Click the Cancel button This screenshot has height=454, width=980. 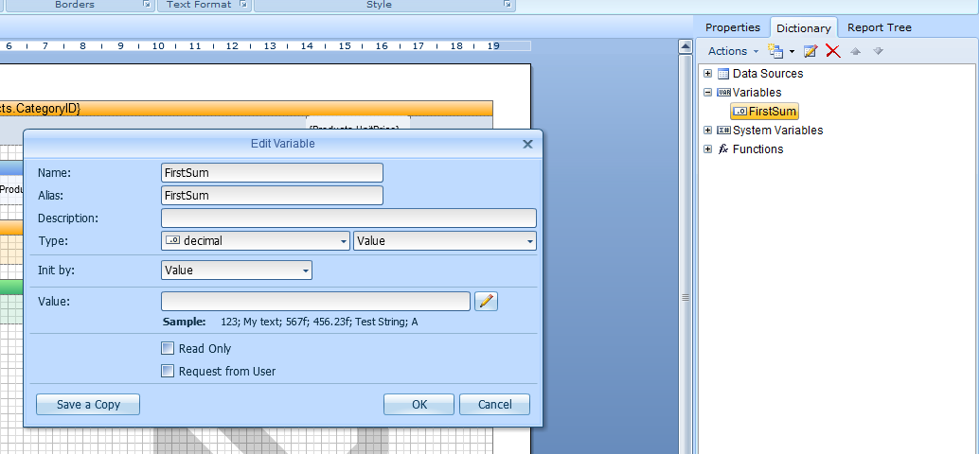point(495,405)
